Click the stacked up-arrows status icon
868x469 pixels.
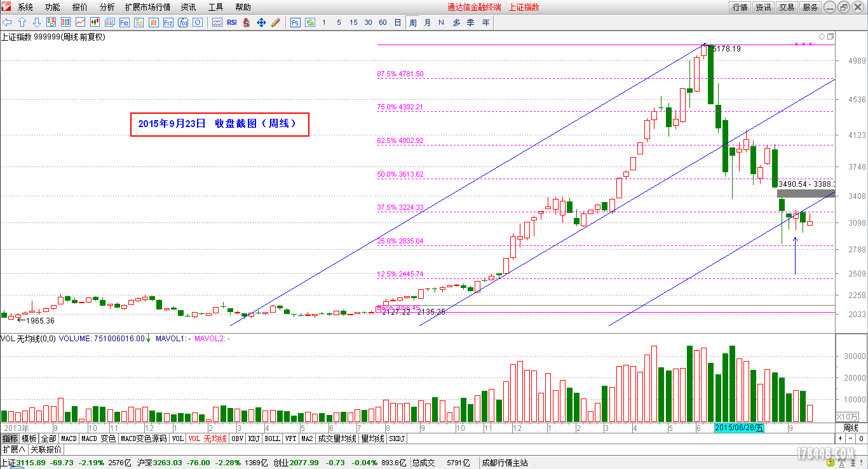pyautogui.click(x=853, y=463)
